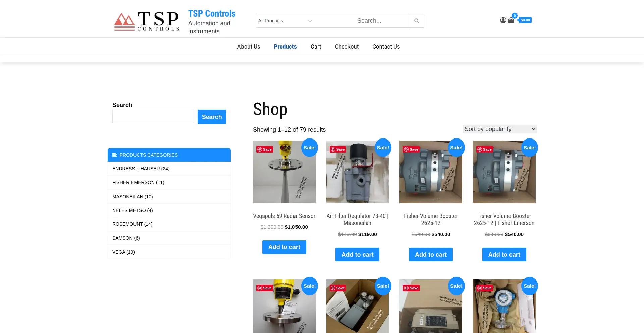Open the Air Filter Regulator product thumbnail
Screen dimensions: 644x333
point(358,172)
